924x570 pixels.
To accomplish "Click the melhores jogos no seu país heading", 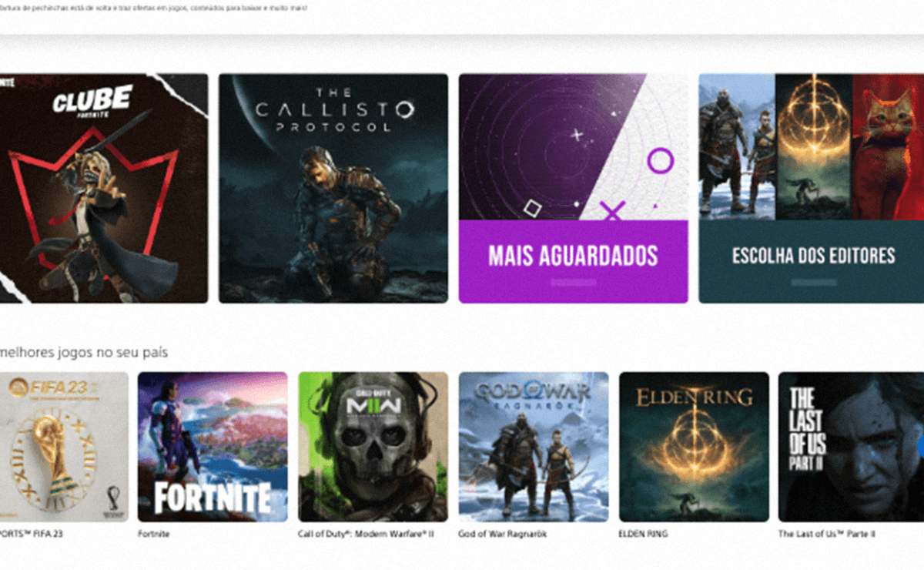I will 84,352.
